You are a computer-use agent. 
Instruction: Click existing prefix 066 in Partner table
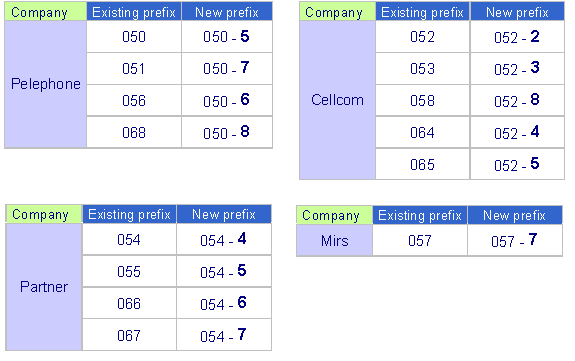129,303
